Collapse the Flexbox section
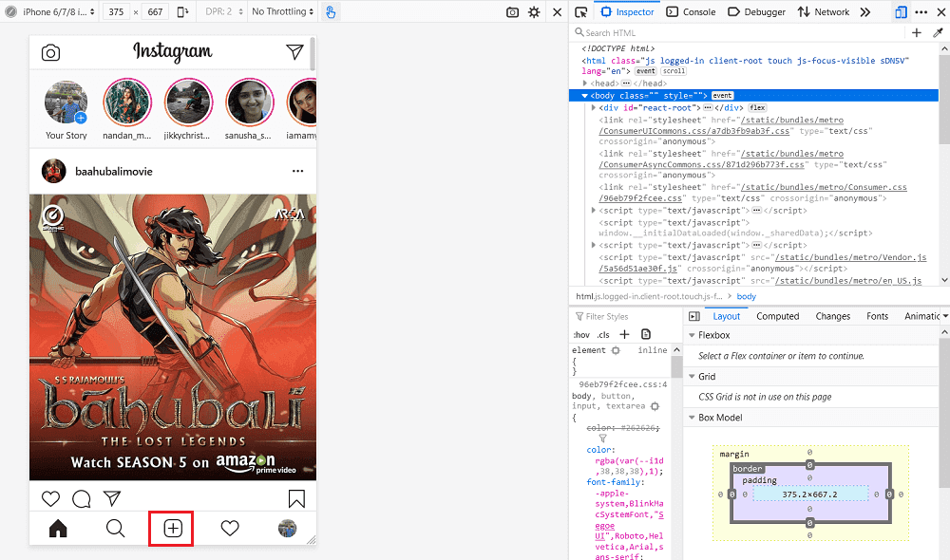This screenshot has width=950, height=560. 691,335
